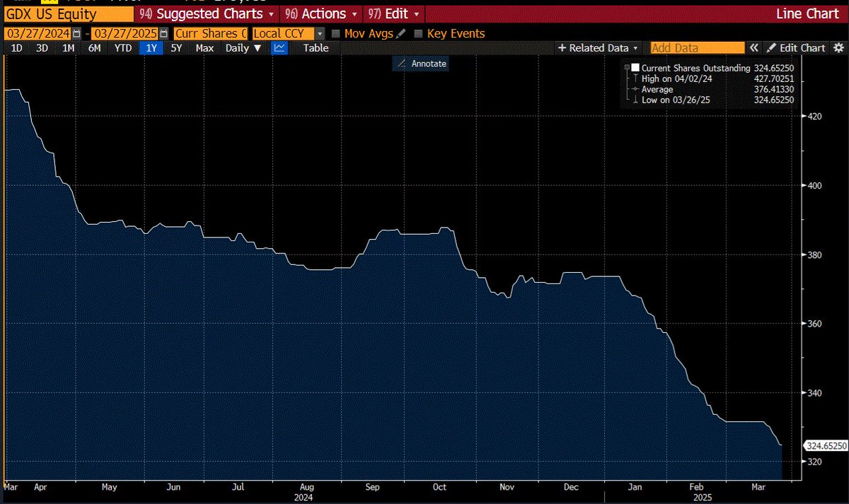Click the Low on 03/26/25 legend row
Image resolution: width=849 pixels, height=504 pixels.
712,100
